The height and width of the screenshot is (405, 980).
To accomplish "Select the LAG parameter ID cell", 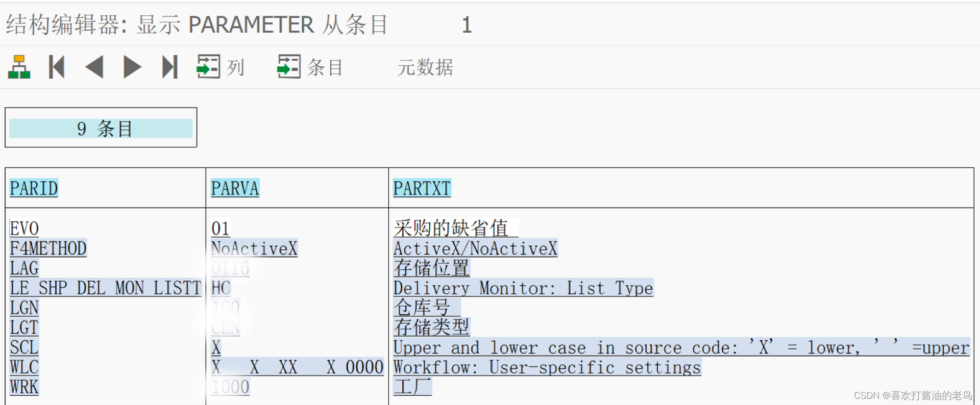I will 24,268.
